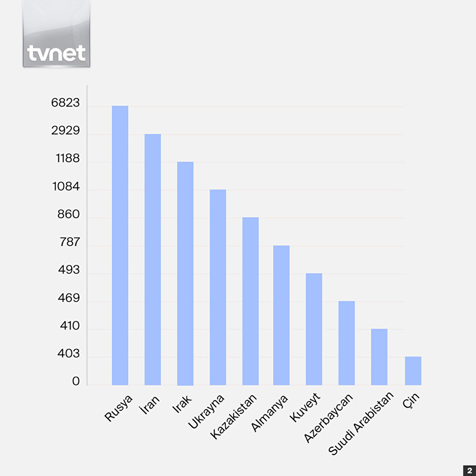Select the Kazakistan bar
Screen dimensions: 476x476
[250, 301]
